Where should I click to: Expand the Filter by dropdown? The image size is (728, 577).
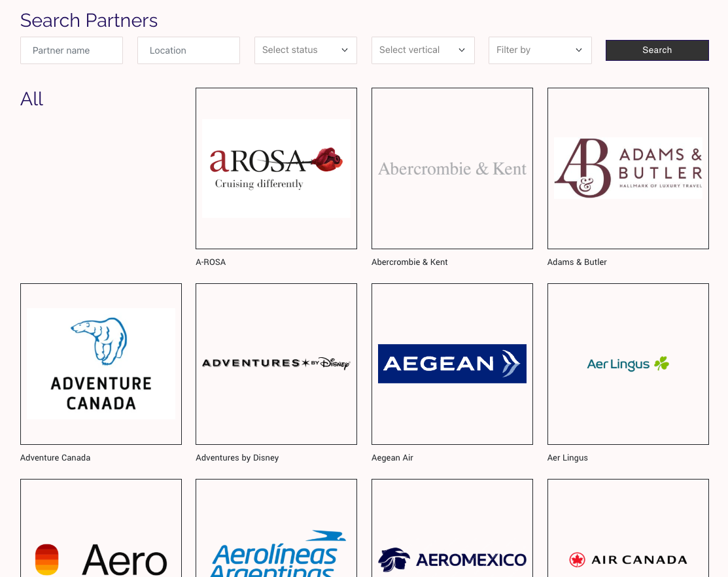[x=540, y=50]
